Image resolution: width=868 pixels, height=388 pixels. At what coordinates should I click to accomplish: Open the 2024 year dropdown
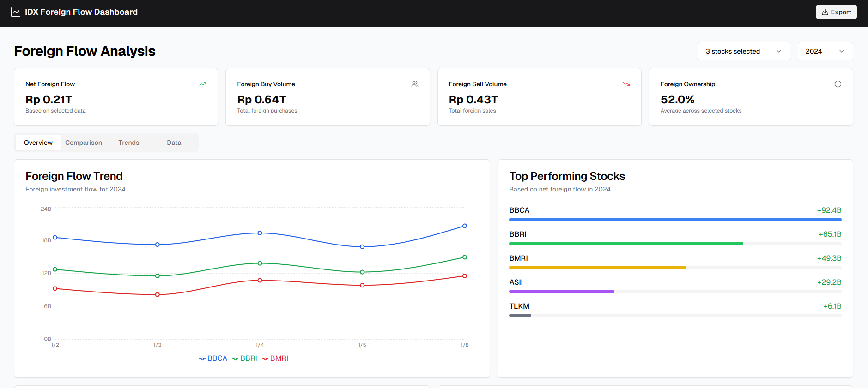(825, 51)
